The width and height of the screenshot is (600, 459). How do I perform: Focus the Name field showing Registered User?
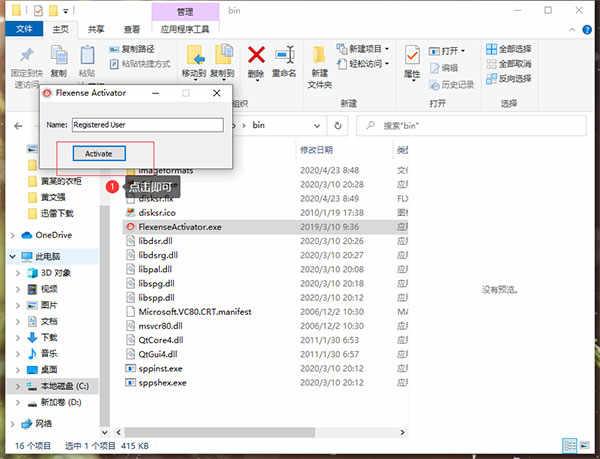coord(148,125)
